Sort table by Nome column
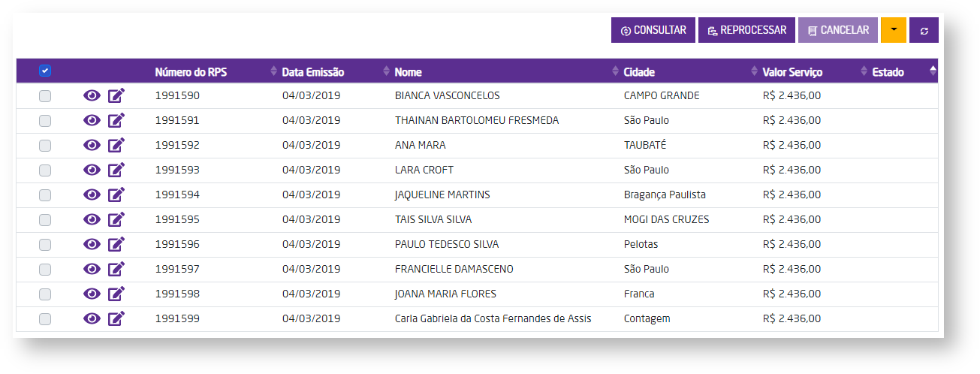The width and height of the screenshot is (980, 374). point(408,72)
